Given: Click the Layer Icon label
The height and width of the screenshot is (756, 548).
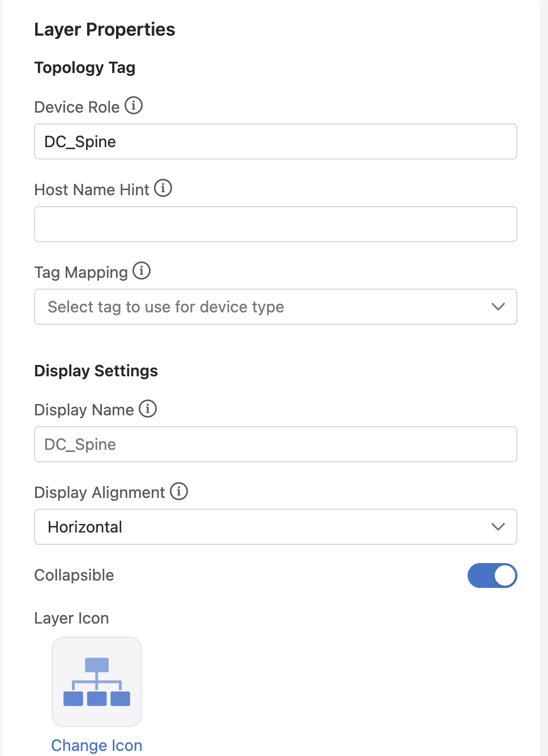Looking at the screenshot, I should click(71, 618).
